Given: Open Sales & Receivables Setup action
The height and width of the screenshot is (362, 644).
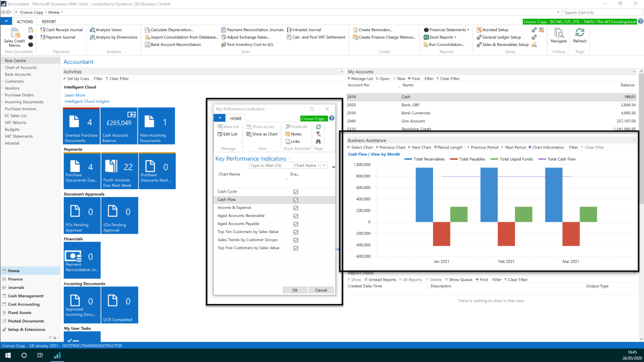Looking at the screenshot, I should point(502,45).
